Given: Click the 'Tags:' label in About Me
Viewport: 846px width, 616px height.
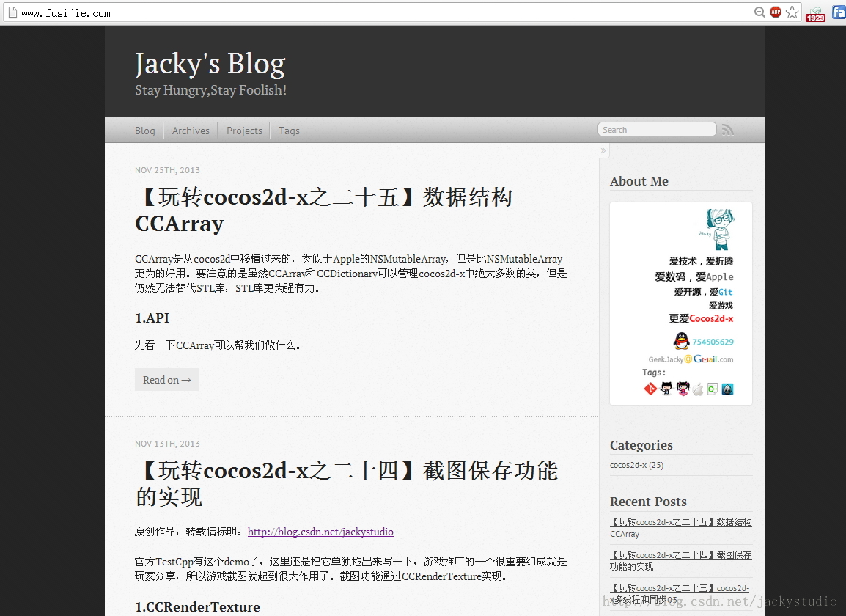Looking at the screenshot, I should pos(654,373).
